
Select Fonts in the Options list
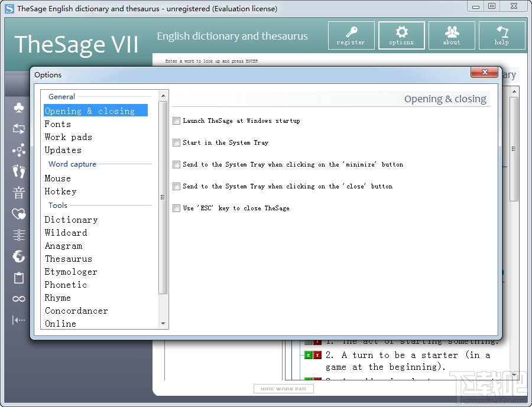pos(57,124)
